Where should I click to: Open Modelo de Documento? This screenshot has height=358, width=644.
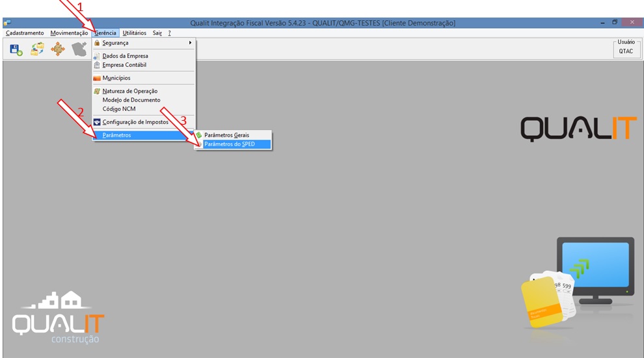144,100
